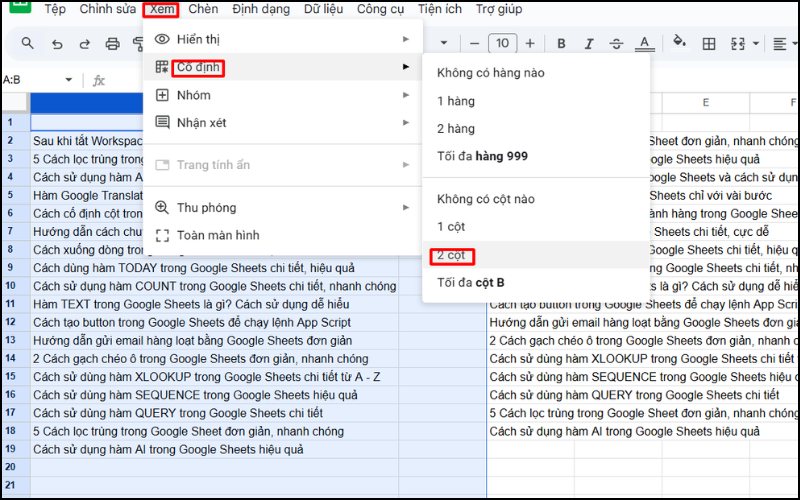Open horizontal align options
Image resolution: width=800 pixels, height=500 pixels.
click(x=779, y=44)
